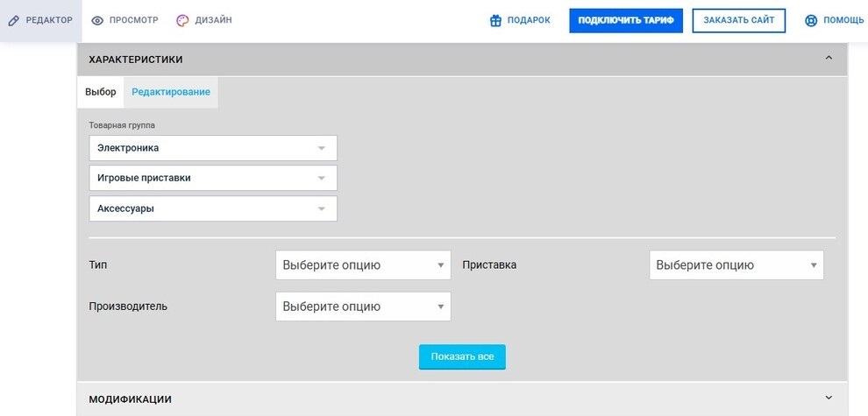Click the Подключить тариф button

coord(626,20)
